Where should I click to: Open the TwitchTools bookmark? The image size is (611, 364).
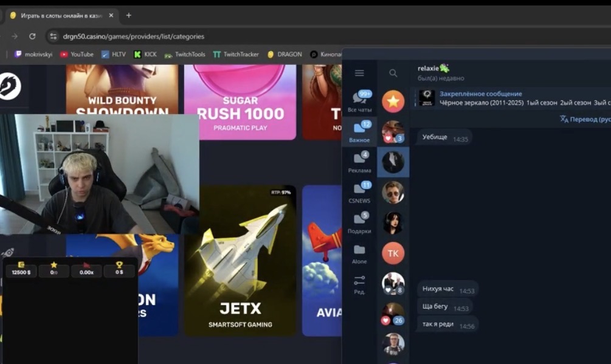tap(185, 55)
